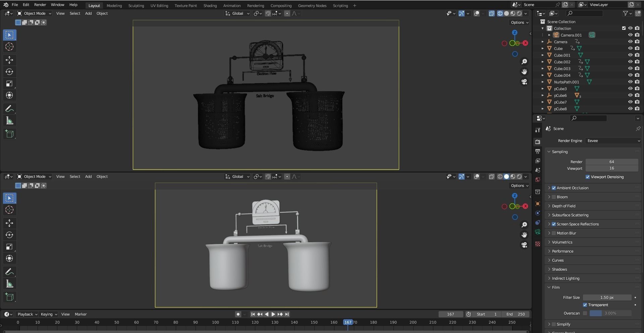Select the Scale tool in top viewport
Image resolution: width=644 pixels, height=333 pixels.
pyautogui.click(x=9, y=83)
